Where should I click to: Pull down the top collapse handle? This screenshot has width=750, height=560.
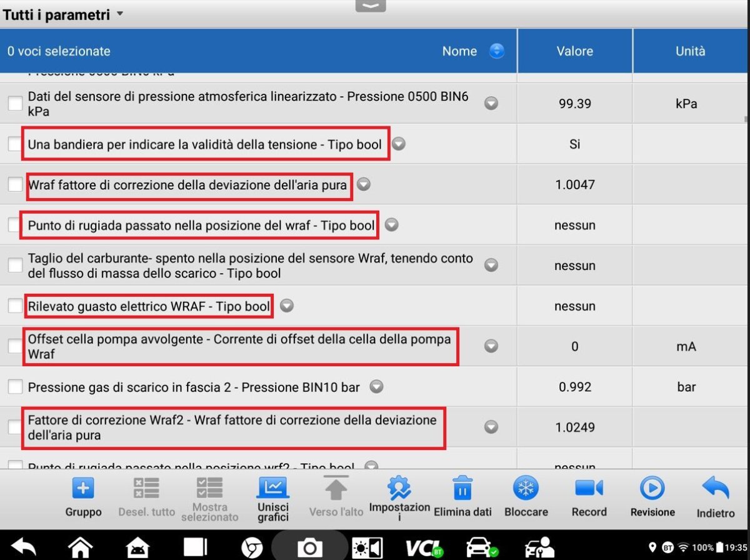pyautogui.click(x=371, y=6)
